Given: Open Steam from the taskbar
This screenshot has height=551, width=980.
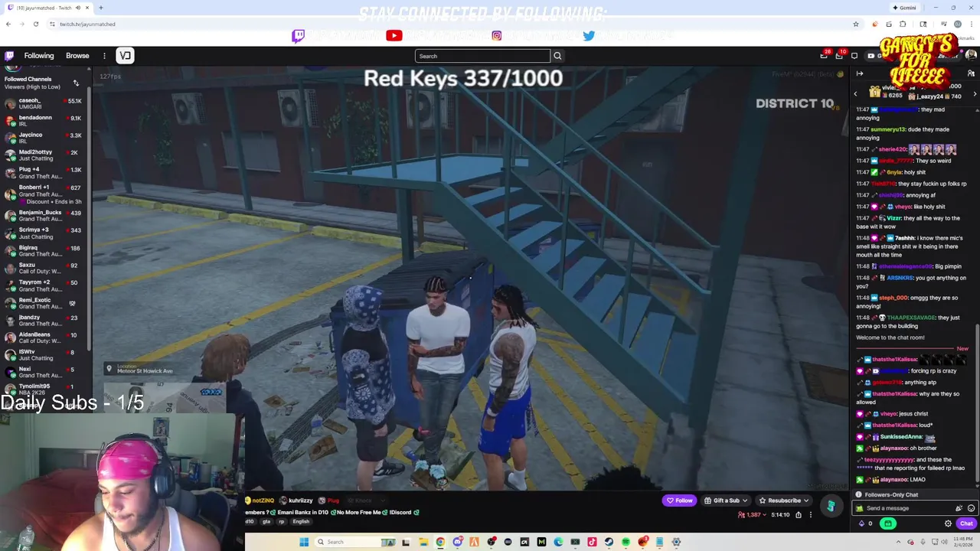Looking at the screenshot, I should pyautogui.click(x=609, y=542).
